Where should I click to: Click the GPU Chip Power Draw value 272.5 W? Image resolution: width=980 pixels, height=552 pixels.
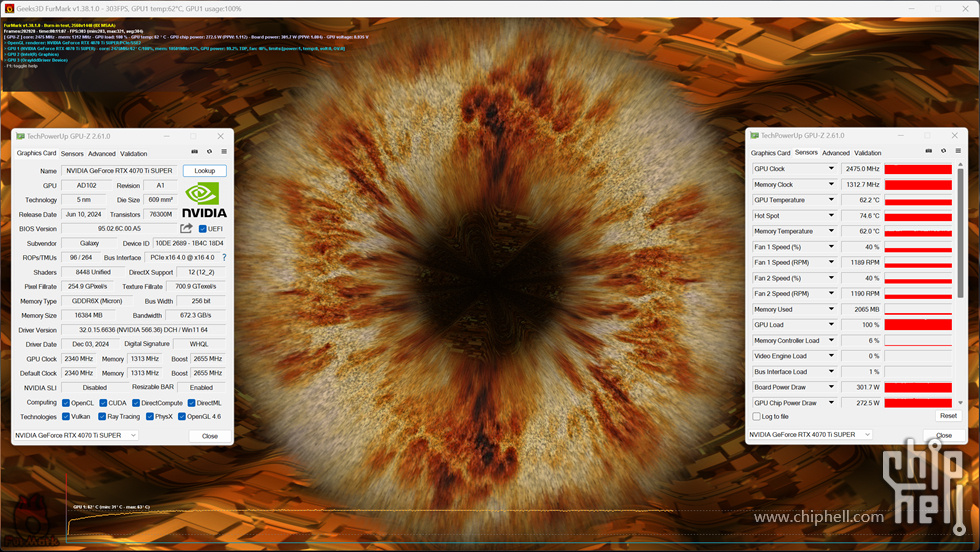[861, 403]
